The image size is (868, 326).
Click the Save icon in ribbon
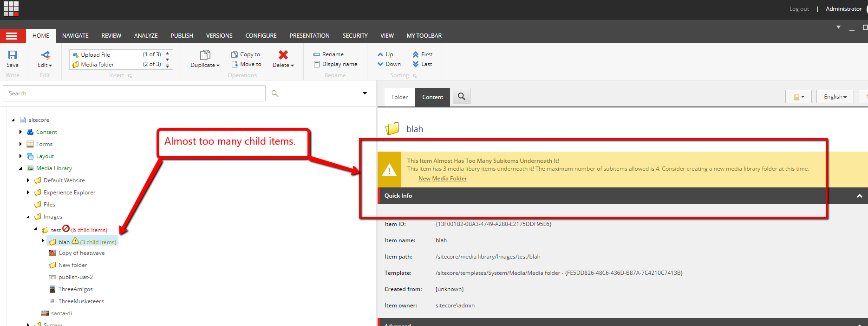click(x=13, y=55)
